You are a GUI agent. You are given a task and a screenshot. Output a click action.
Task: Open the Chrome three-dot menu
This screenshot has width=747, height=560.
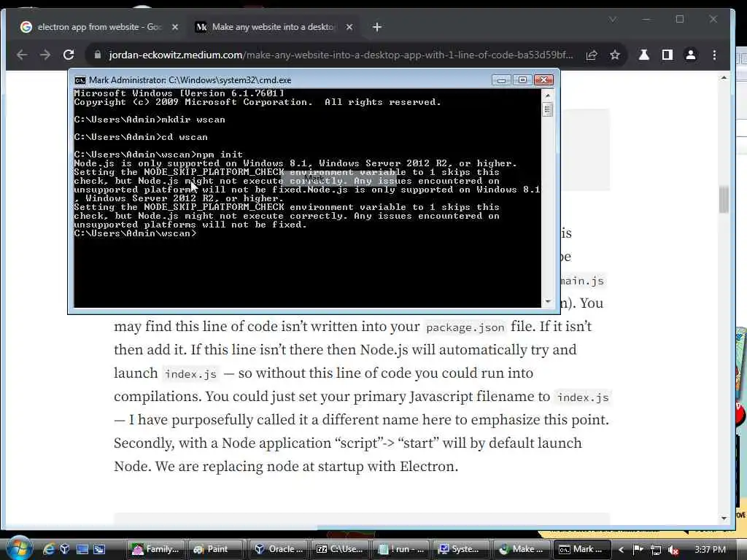714,55
